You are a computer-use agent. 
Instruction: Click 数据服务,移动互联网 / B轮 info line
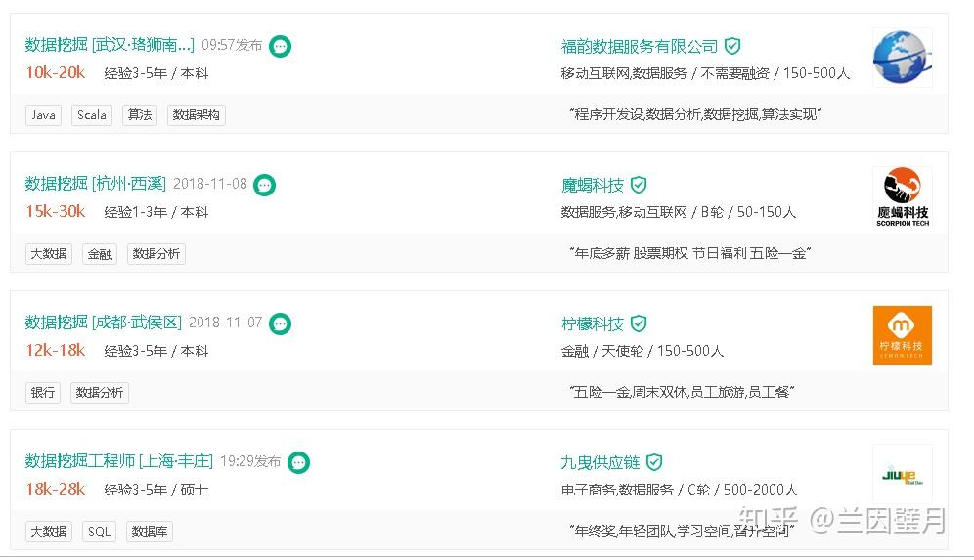point(679,212)
